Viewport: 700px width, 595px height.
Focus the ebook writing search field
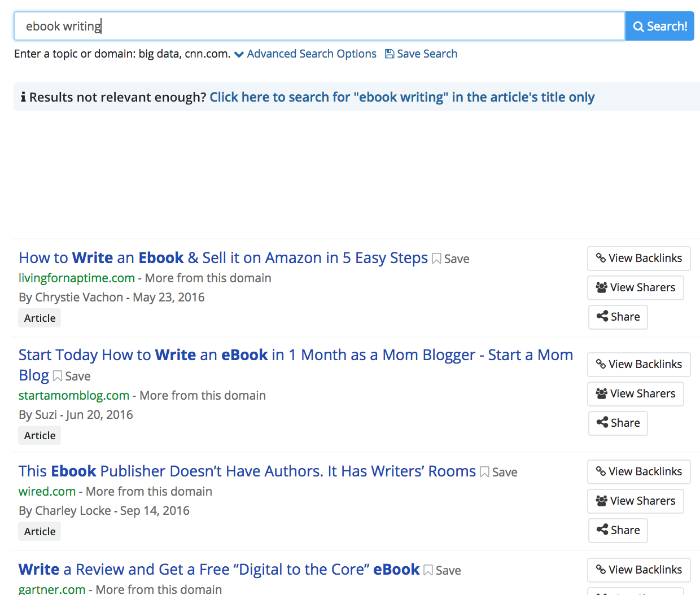coord(320,26)
